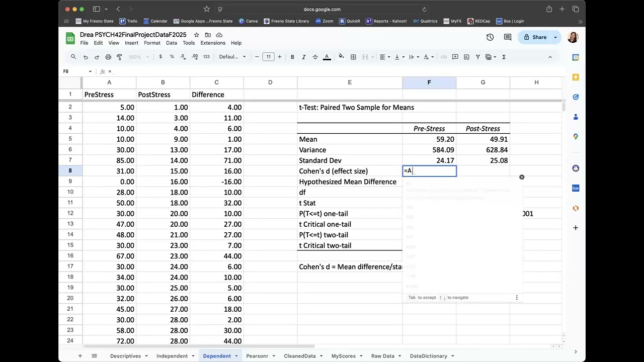
Task: Open the comments panel icon
Action: pos(508,37)
